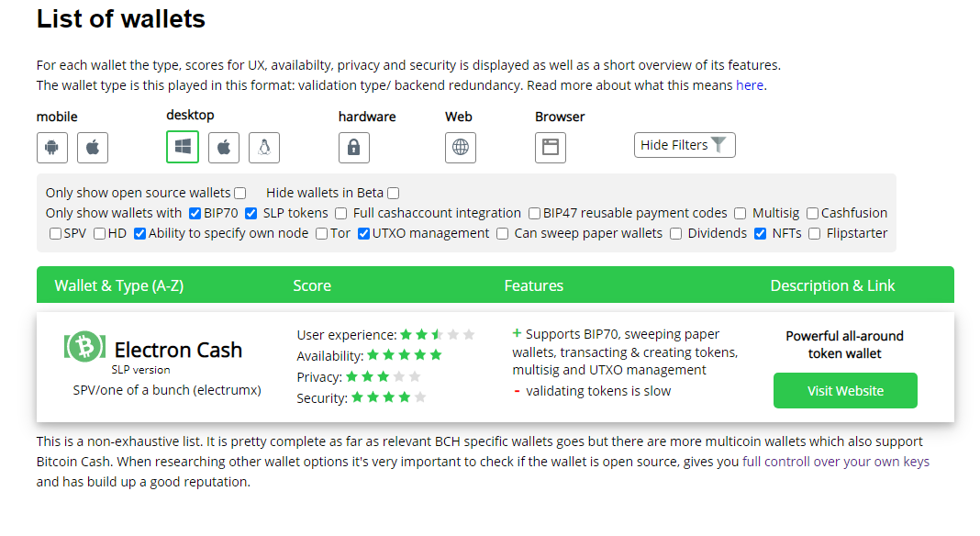Open Electron Cash via Visit Website button
The width and height of the screenshot is (980, 536).
click(845, 391)
